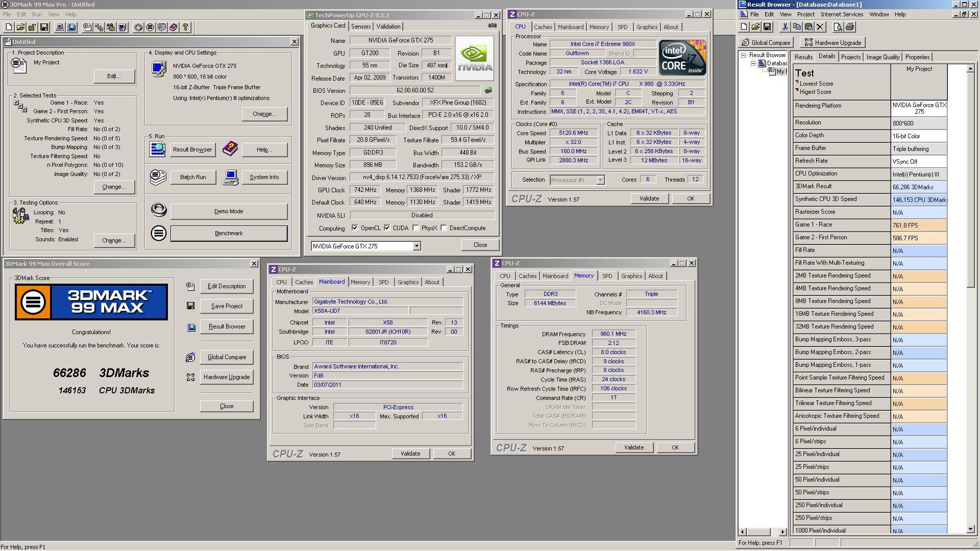Click Open folder icon in Result Browser toolbar
This screenshot has width=980, height=551.
[x=755, y=27]
